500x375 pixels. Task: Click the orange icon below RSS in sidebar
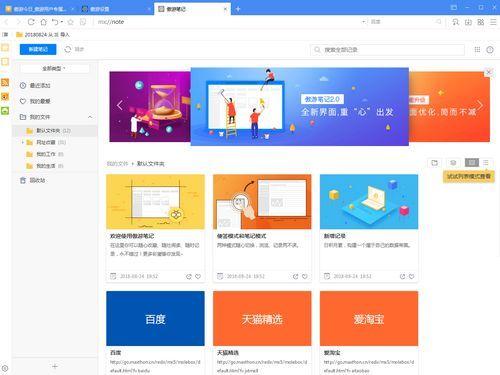5,97
